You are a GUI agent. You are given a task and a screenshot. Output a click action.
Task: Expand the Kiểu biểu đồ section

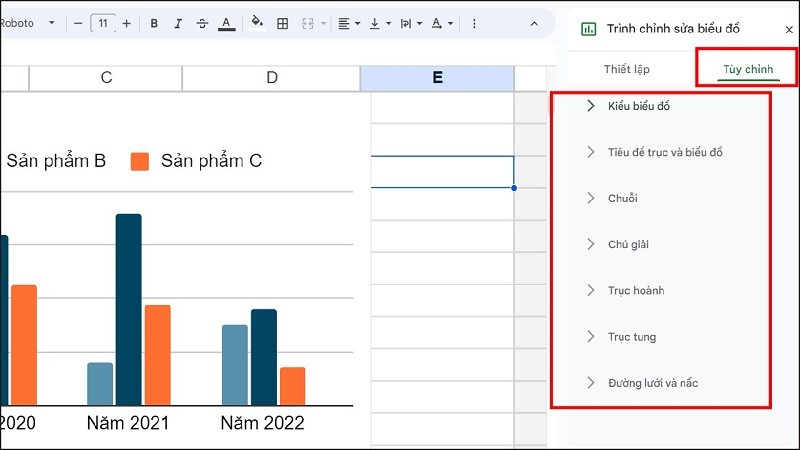click(639, 106)
